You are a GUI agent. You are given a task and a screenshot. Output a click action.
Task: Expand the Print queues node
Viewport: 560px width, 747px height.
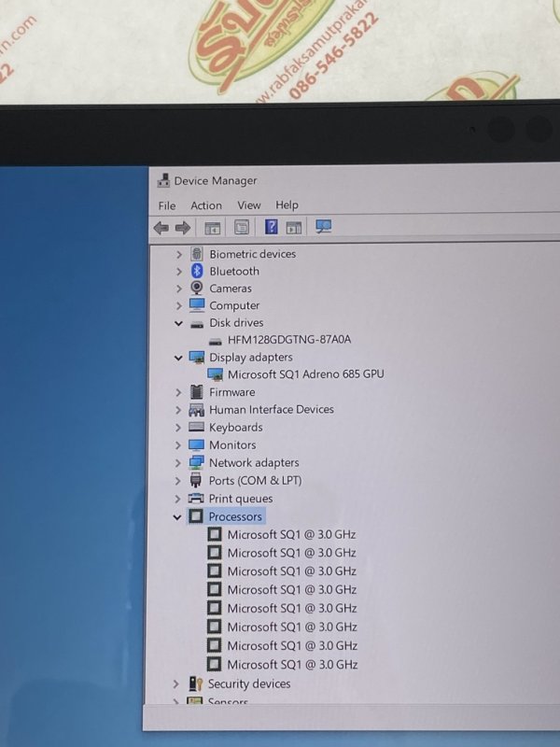pyautogui.click(x=177, y=499)
